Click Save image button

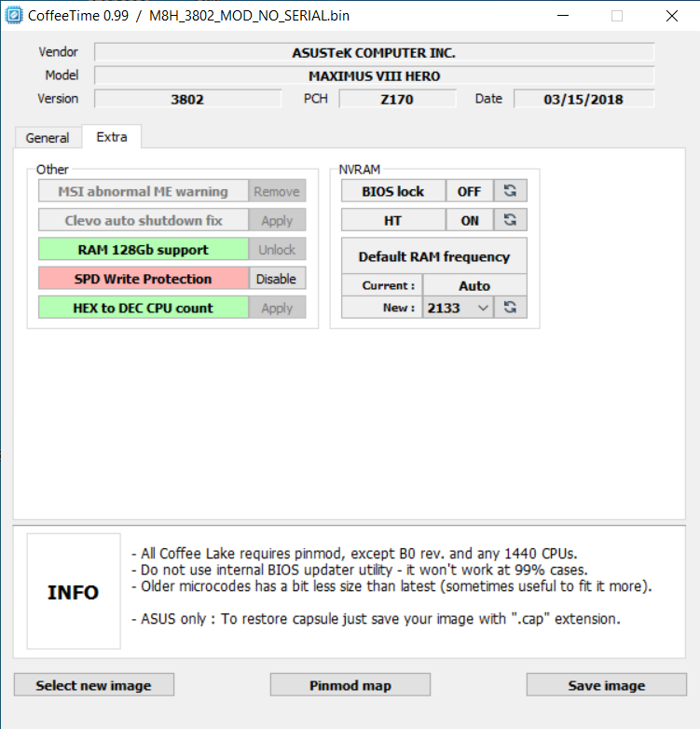pyautogui.click(x=607, y=685)
